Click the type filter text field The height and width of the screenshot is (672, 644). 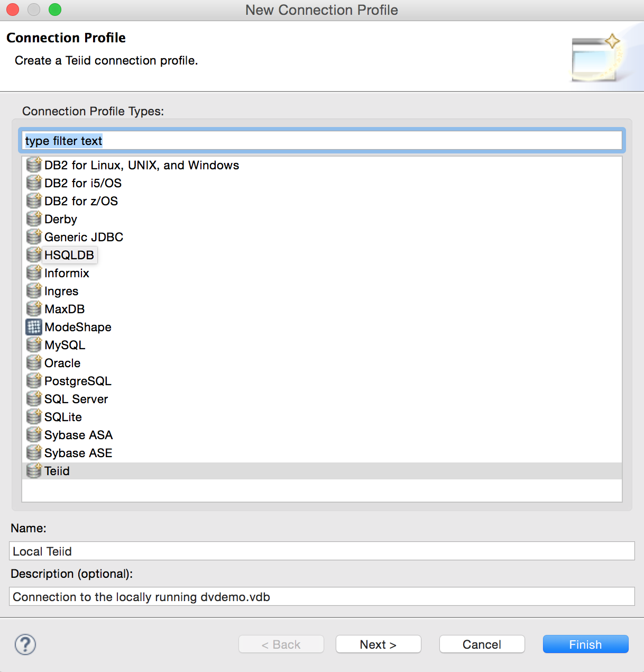[x=321, y=140]
